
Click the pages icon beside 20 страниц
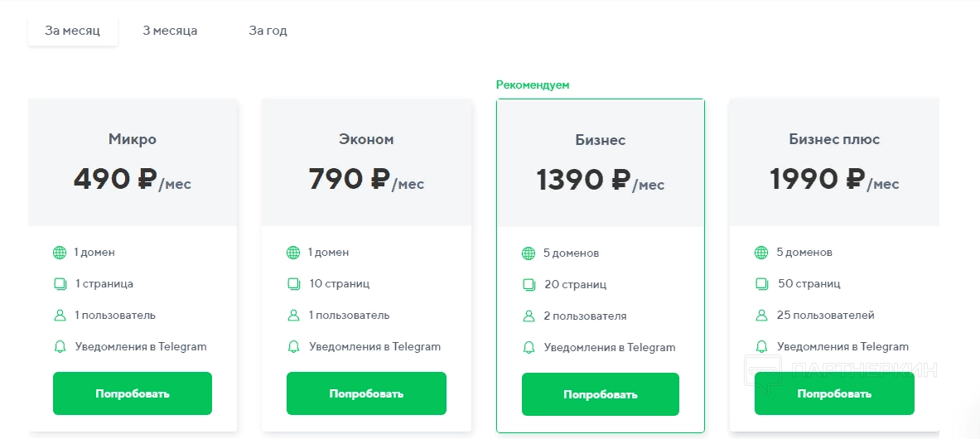tap(529, 284)
